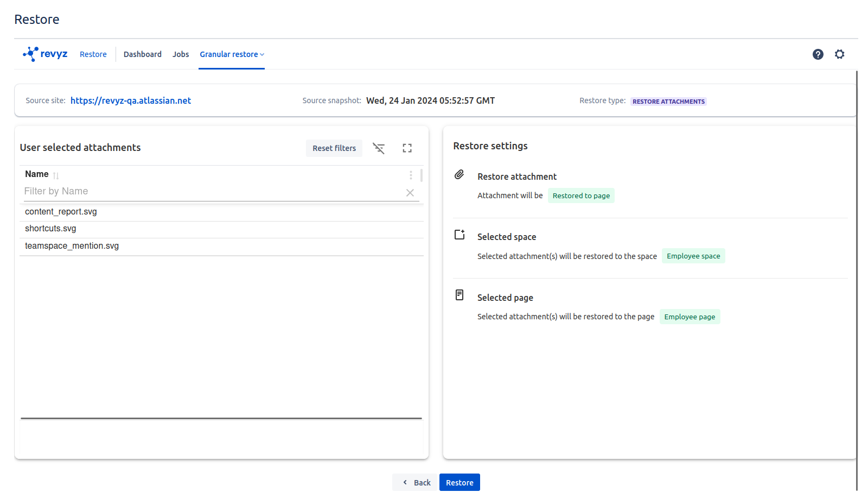Open the help question mark icon

pyautogui.click(x=818, y=54)
